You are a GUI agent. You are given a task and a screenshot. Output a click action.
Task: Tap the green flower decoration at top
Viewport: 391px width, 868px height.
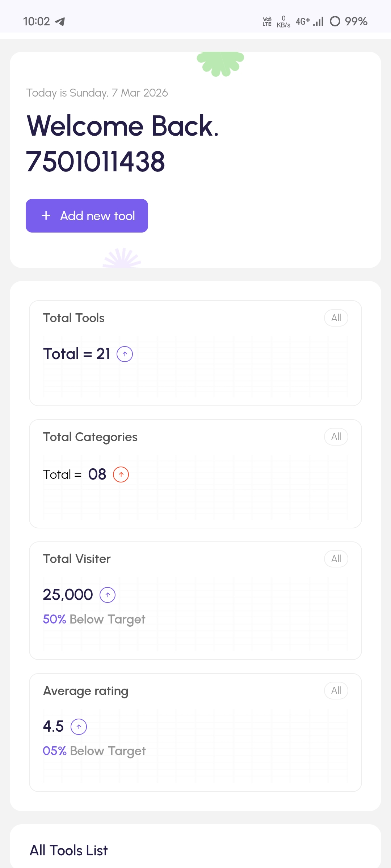(220, 64)
